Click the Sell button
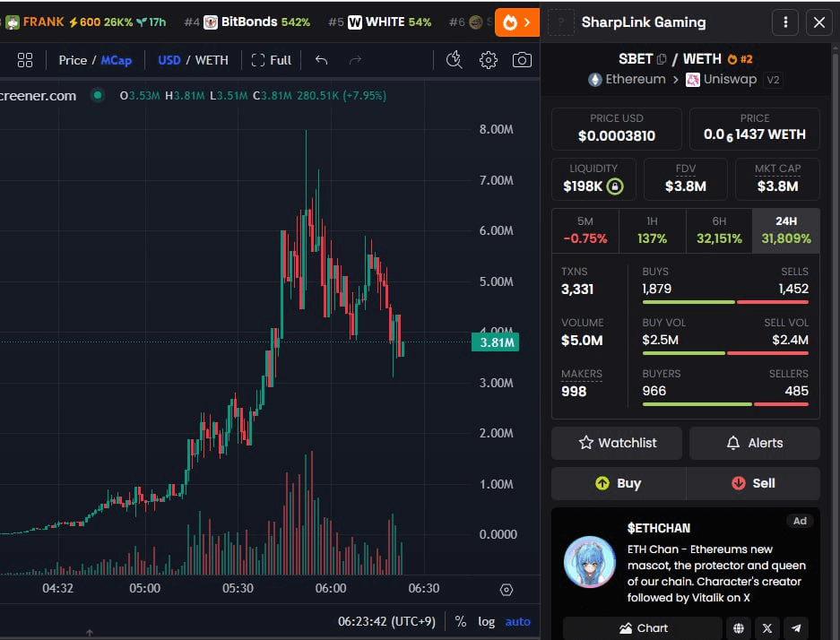This screenshot has width=840, height=640. [753, 484]
